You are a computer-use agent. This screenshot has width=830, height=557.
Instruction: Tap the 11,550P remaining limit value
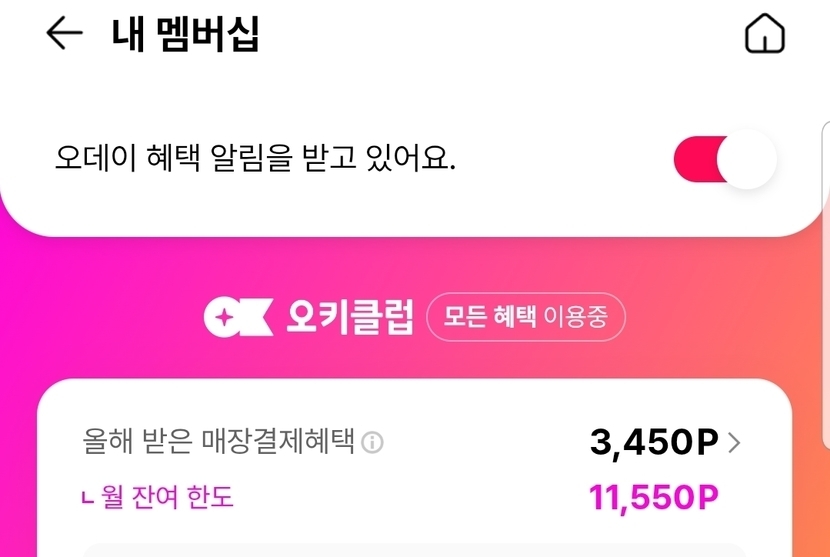tap(654, 497)
